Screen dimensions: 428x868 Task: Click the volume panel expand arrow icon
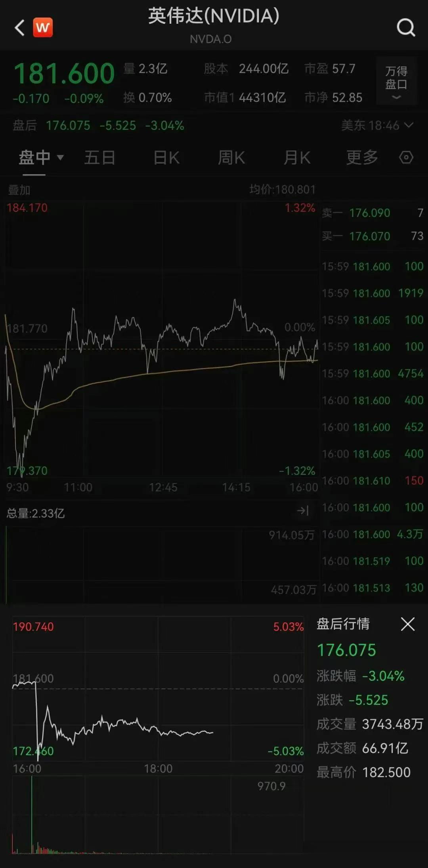pos(303,510)
